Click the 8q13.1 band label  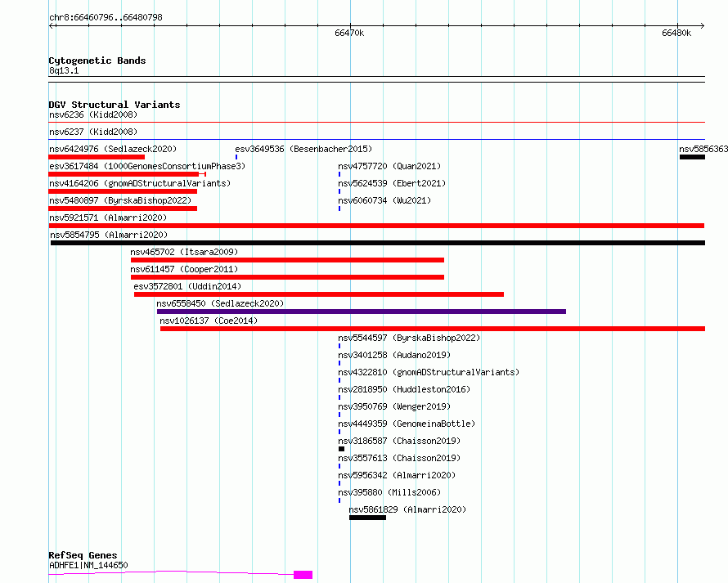coord(64,70)
